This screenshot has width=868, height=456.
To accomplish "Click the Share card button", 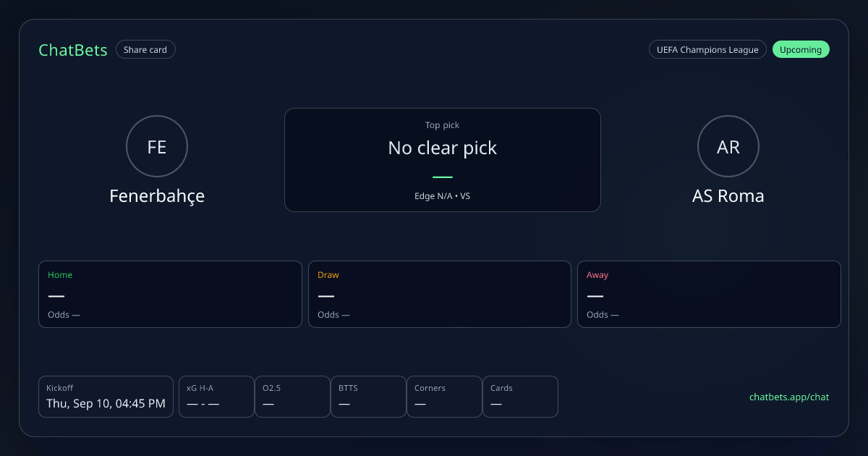I will pyautogui.click(x=145, y=50).
